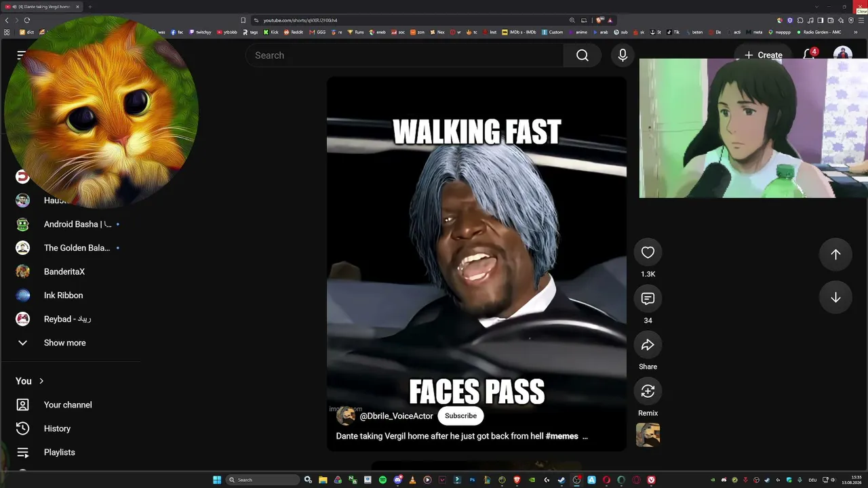
Task: Subscribe to @Dbrile_VoiceActor
Action: tap(460, 415)
